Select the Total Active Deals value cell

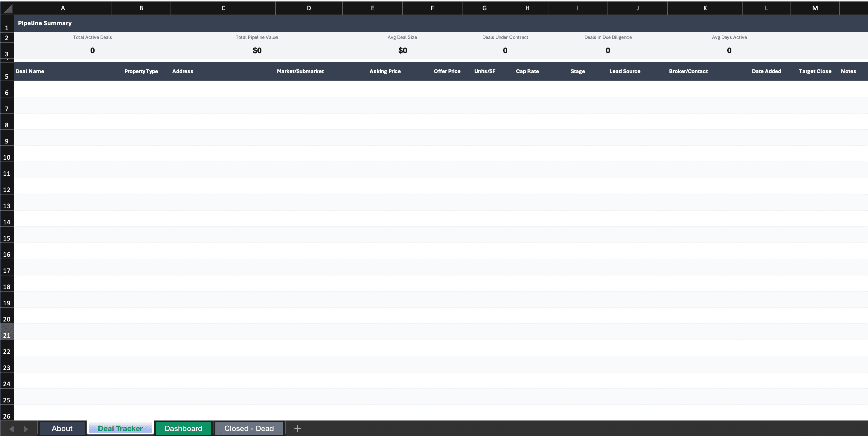click(92, 50)
